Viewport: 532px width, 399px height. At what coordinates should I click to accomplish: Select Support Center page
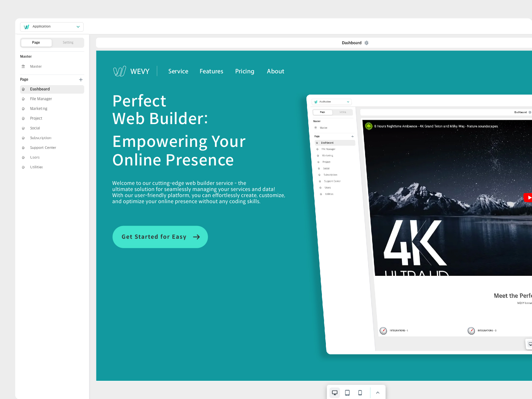coord(43,147)
